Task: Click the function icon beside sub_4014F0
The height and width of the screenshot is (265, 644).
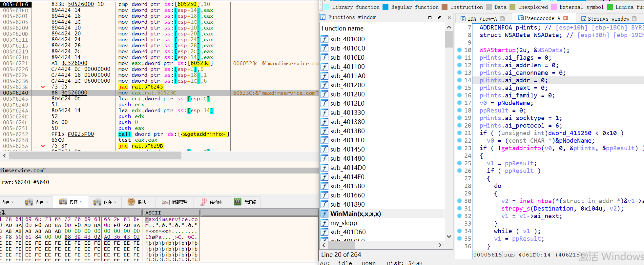Action: (x=324, y=177)
